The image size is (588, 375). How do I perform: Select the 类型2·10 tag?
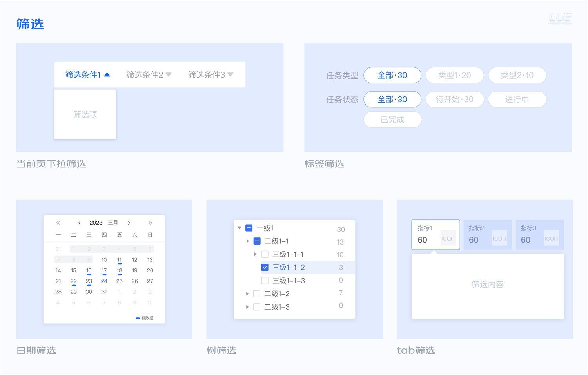[x=517, y=75]
